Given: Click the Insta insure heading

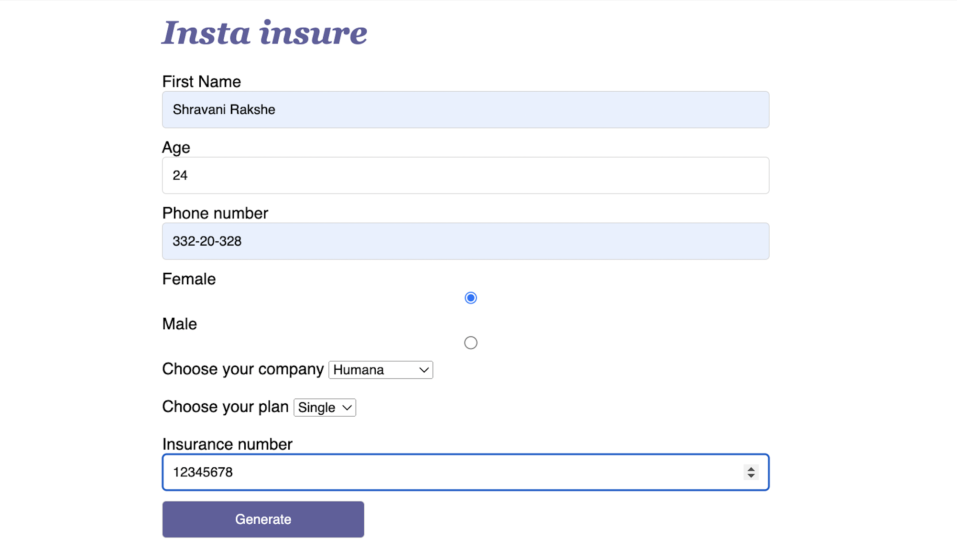Looking at the screenshot, I should click(x=264, y=33).
